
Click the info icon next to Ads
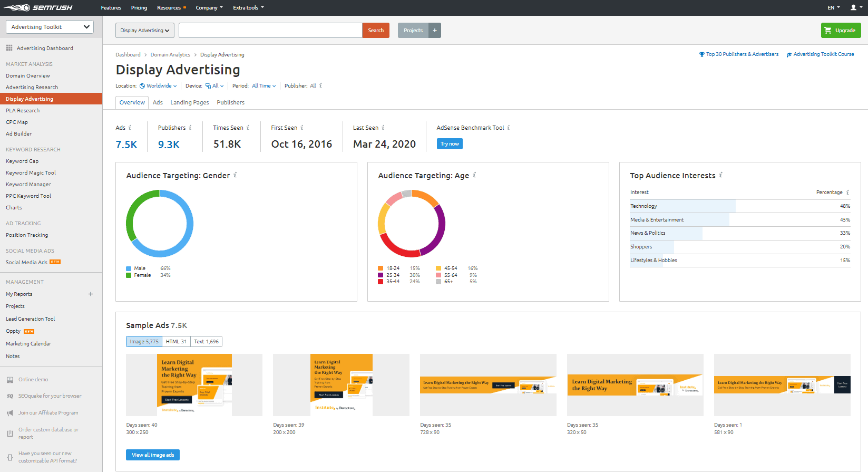[130, 128]
